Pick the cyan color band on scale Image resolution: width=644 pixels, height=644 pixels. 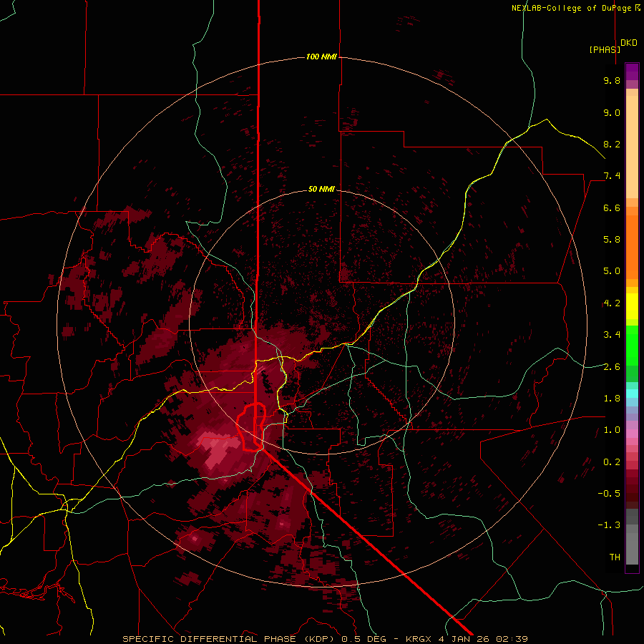pos(632,393)
